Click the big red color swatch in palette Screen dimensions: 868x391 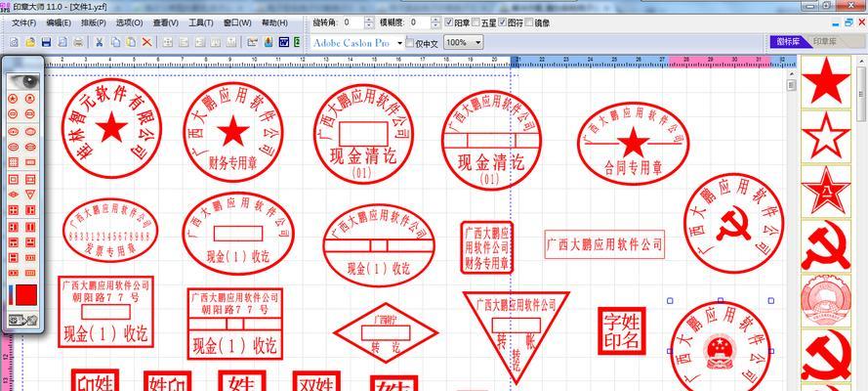26,295
